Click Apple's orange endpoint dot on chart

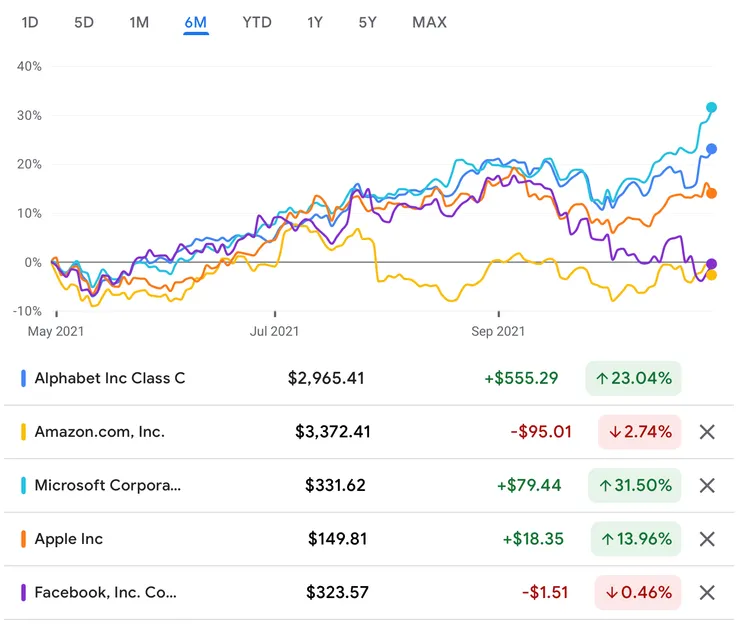(x=711, y=193)
